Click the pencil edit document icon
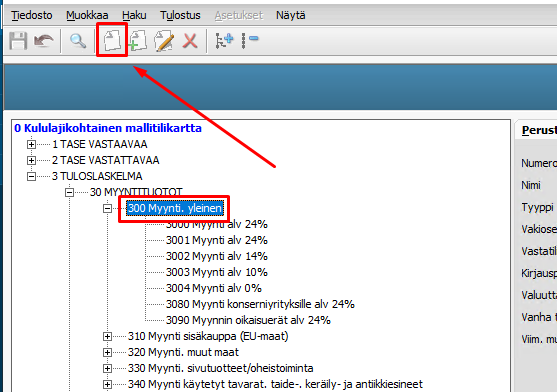Image resolution: width=557 pixels, height=392 pixels. (164, 40)
